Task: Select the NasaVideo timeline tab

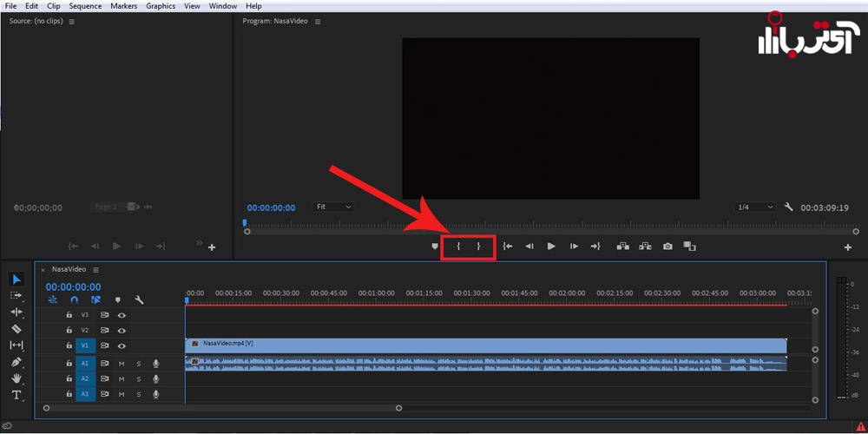Action: 69,270
